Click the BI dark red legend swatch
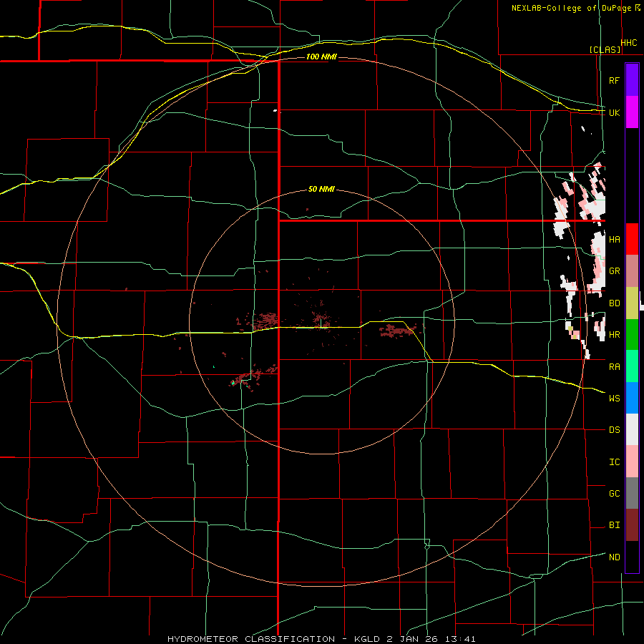Screen dimensions: 644x644 click(x=632, y=525)
